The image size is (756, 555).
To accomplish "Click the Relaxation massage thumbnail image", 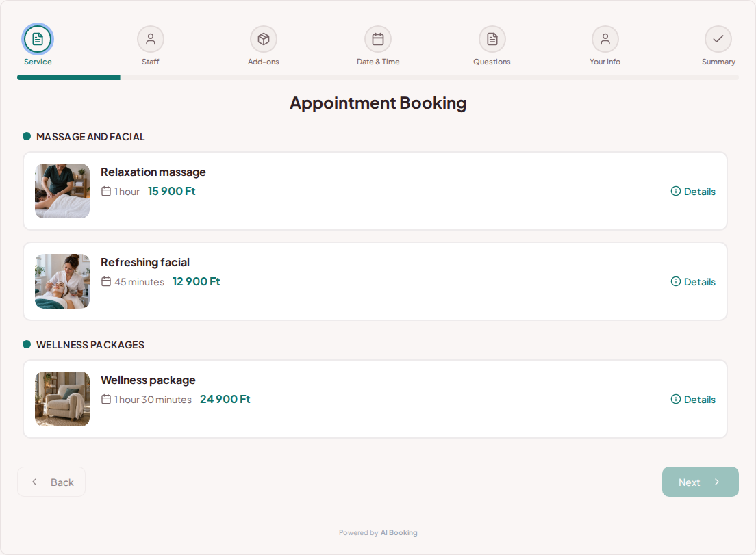I will pyautogui.click(x=62, y=191).
